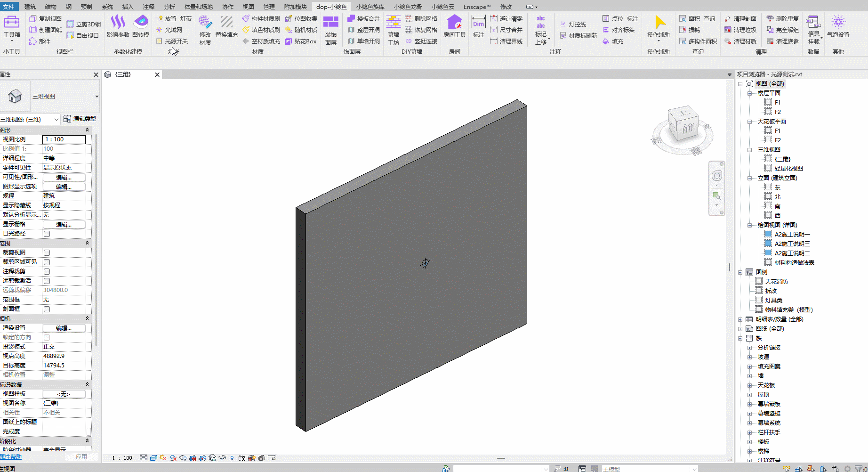Collapse the 楼层平面 tree node
This screenshot has width=868, height=472.
[x=749, y=93]
